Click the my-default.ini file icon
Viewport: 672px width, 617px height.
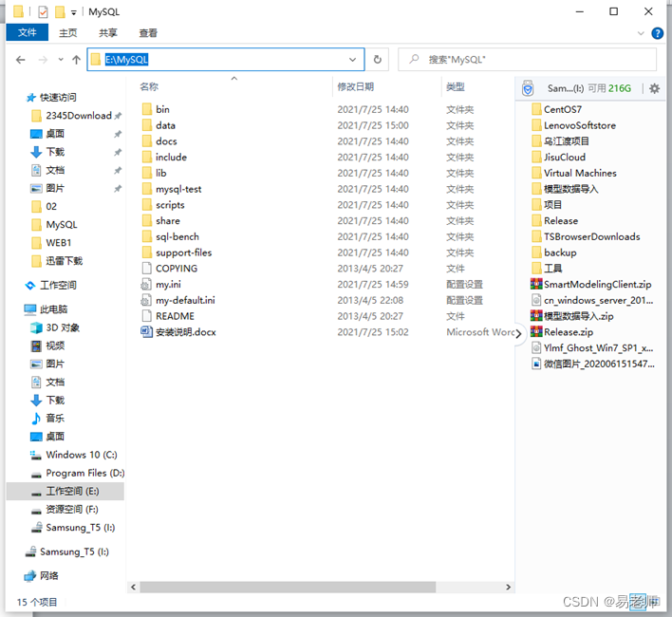(x=146, y=300)
